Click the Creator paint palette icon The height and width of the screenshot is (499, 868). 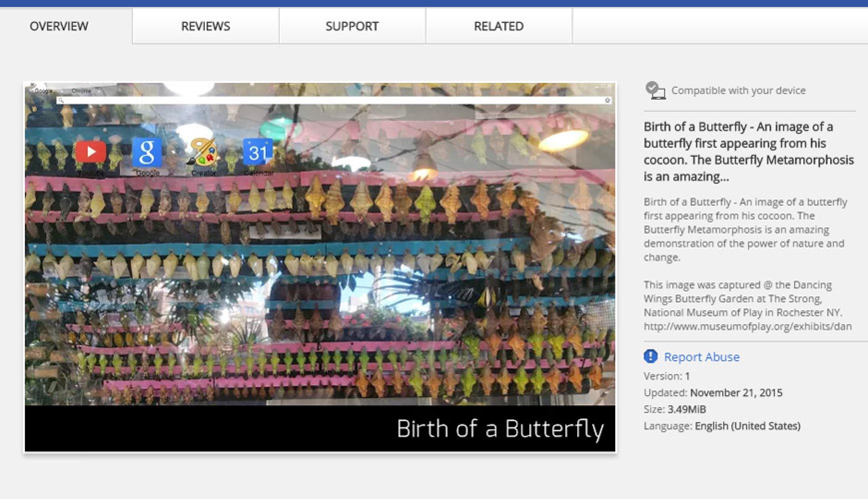click(x=203, y=152)
